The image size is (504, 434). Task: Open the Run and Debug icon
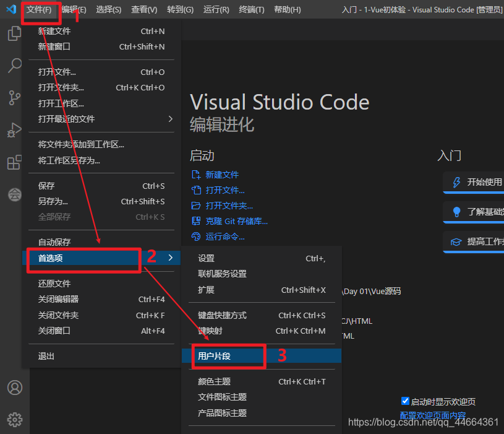(14, 130)
